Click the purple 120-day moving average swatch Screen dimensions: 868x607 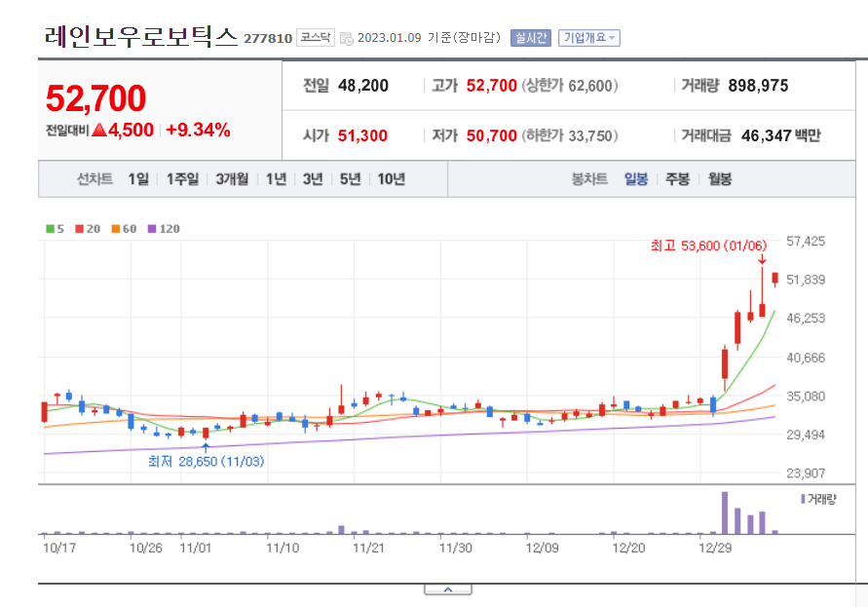pos(152,229)
